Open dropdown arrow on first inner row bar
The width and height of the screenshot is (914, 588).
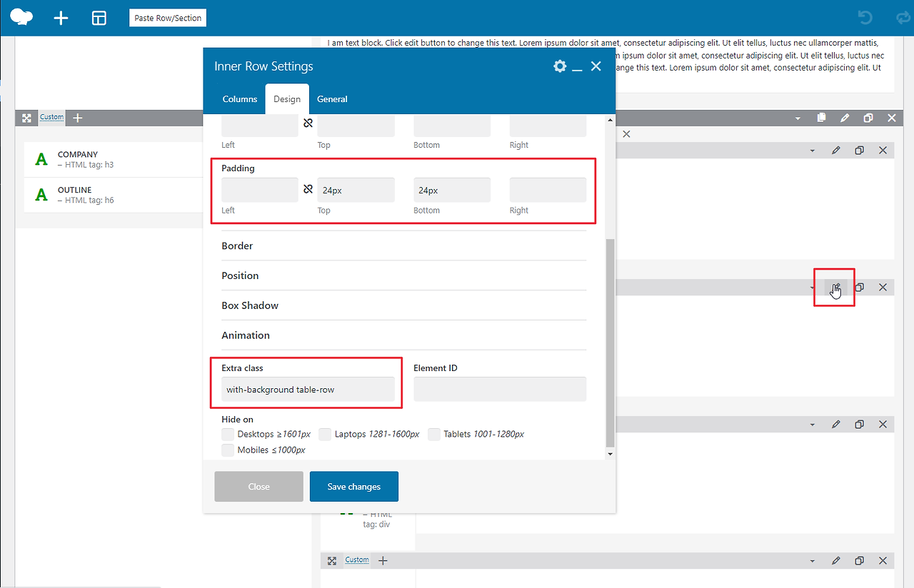(x=812, y=150)
